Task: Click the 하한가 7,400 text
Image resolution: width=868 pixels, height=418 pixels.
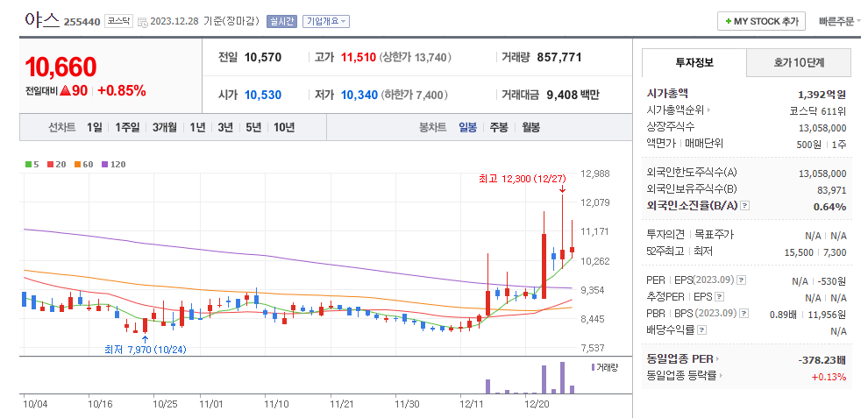Action: [x=415, y=95]
